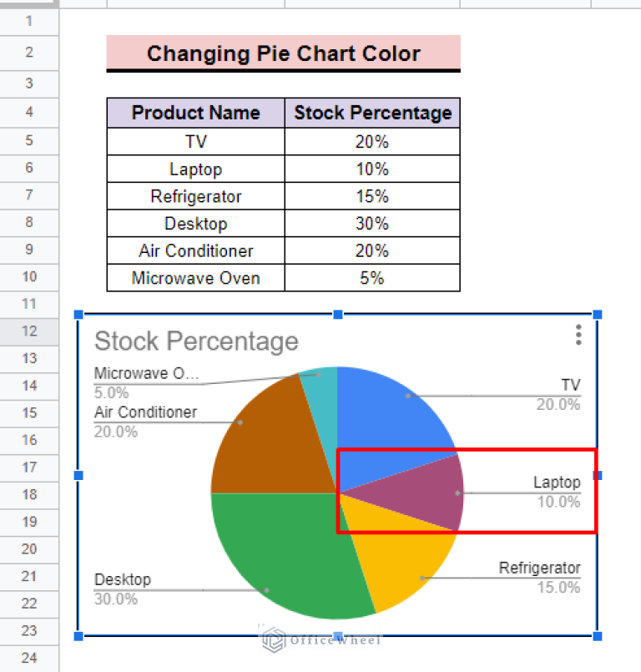641x672 pixels.
Task: Click the chart's top-right resize handle
Action: pos(598,315)
